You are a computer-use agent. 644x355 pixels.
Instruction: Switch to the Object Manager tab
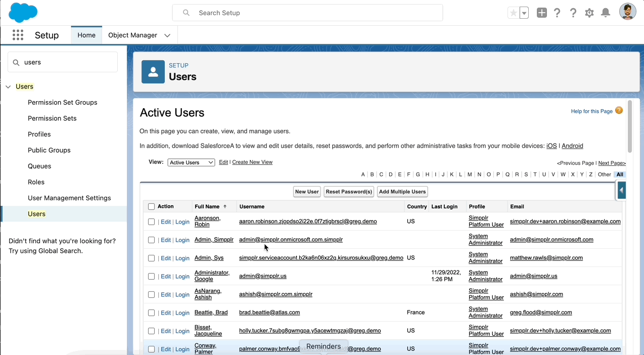click(x=132, y=35)
